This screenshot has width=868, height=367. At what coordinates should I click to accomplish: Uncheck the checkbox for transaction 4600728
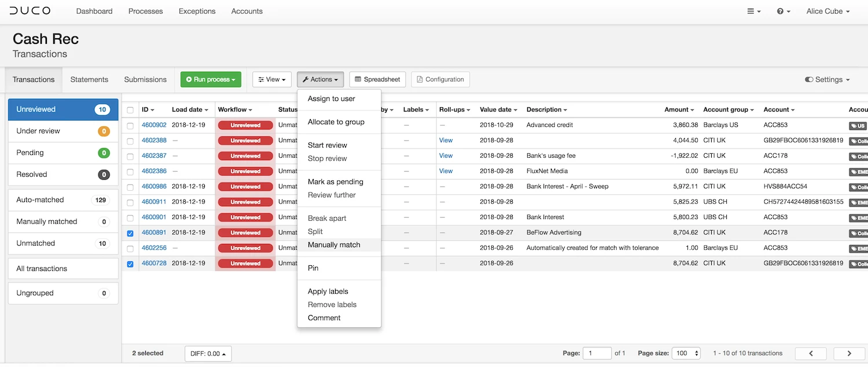(x=130, y=264)
